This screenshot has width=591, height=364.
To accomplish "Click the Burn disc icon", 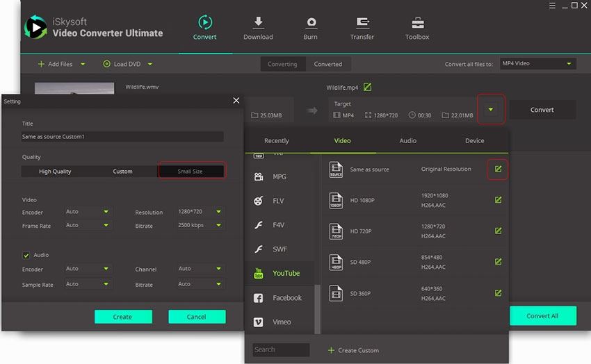I will click(310, 22).
